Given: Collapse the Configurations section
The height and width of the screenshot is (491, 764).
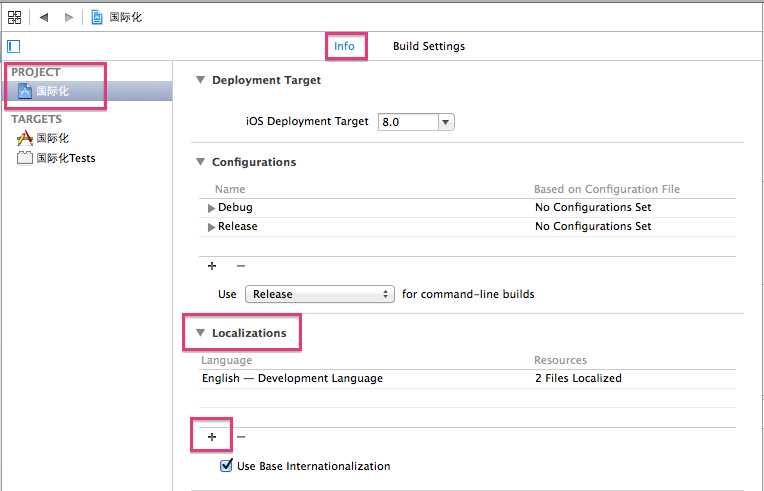Looking at the screenshot, I should click(200, 161).
